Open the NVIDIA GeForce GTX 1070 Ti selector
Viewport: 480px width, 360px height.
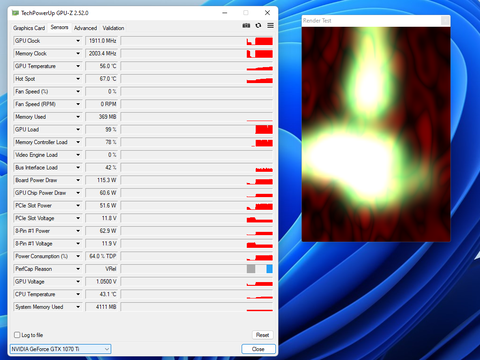click(61, 349)
